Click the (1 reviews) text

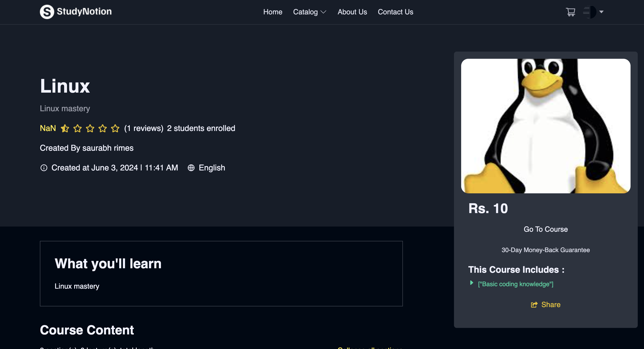tap(144, 128)
